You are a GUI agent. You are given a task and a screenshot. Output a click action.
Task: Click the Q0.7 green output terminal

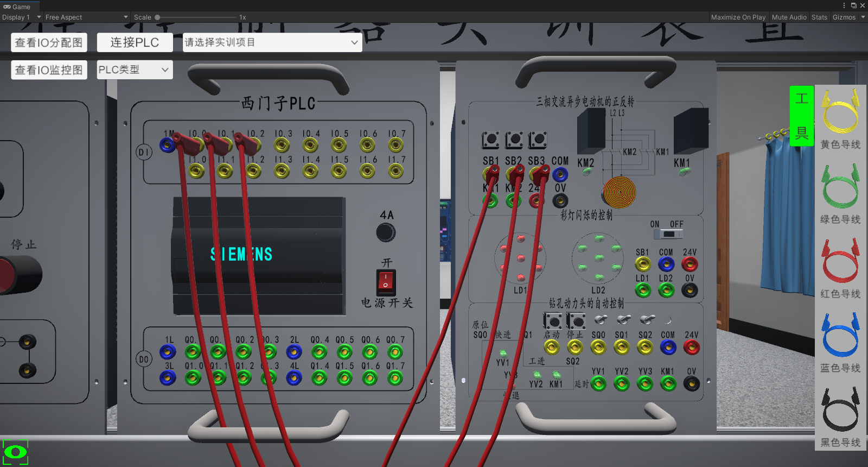click(395, 352)
